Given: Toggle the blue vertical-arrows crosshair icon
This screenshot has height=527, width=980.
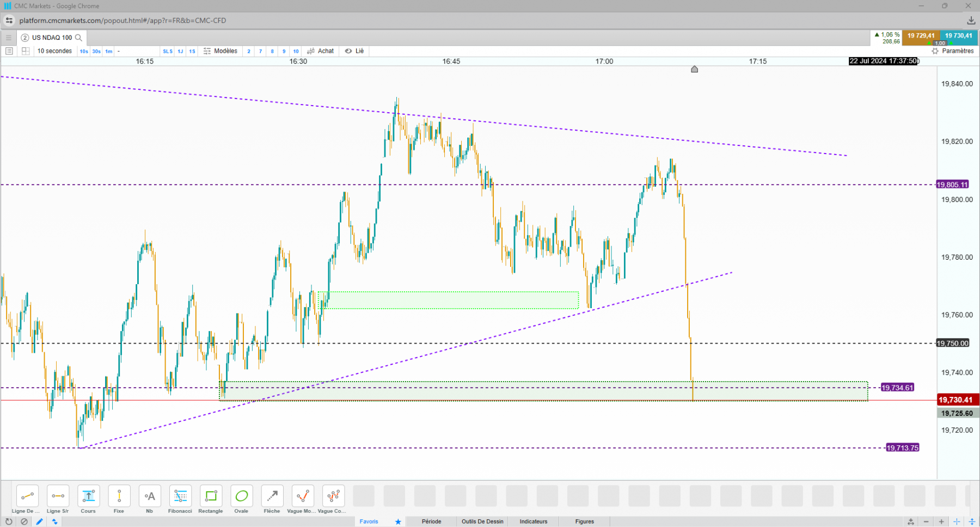Looking at the screenshot, I should click(x=972, y=522).
